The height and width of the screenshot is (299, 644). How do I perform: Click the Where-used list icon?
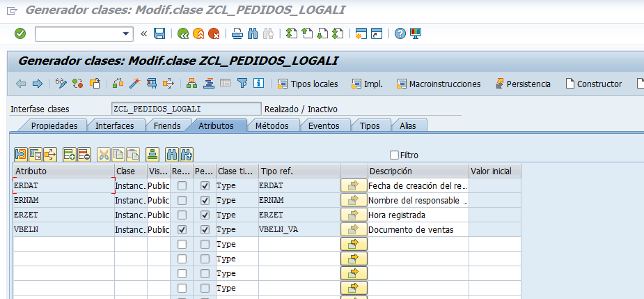click(168, 84)
